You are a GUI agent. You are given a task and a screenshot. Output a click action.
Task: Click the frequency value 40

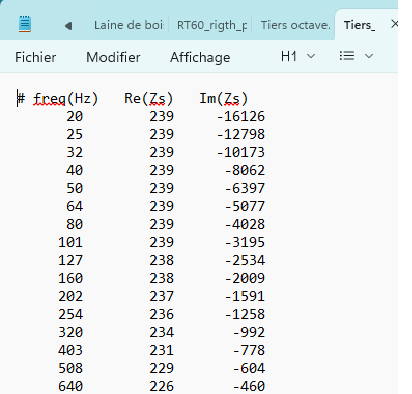click(x=74, y=170)
